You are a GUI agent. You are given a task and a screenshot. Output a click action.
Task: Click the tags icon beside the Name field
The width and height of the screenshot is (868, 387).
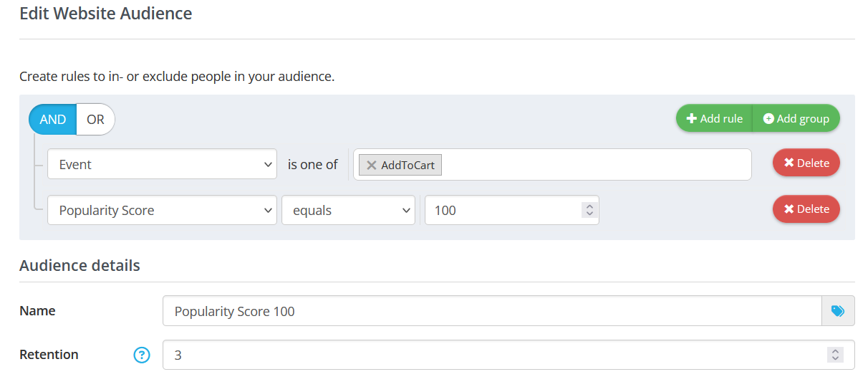(x=838, y=311)
